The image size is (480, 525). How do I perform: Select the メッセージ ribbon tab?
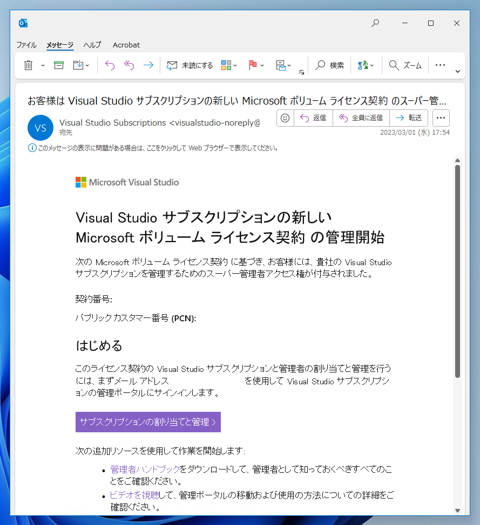60,45
